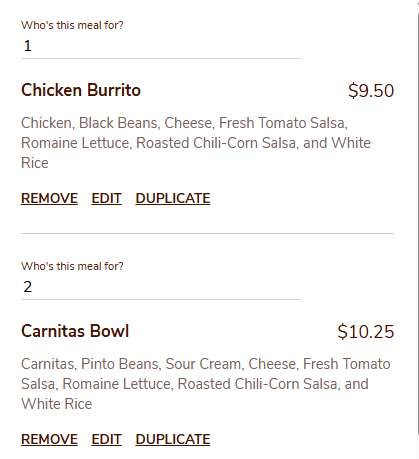Duplicate the Chicken Burrito meal

(173, 198)
